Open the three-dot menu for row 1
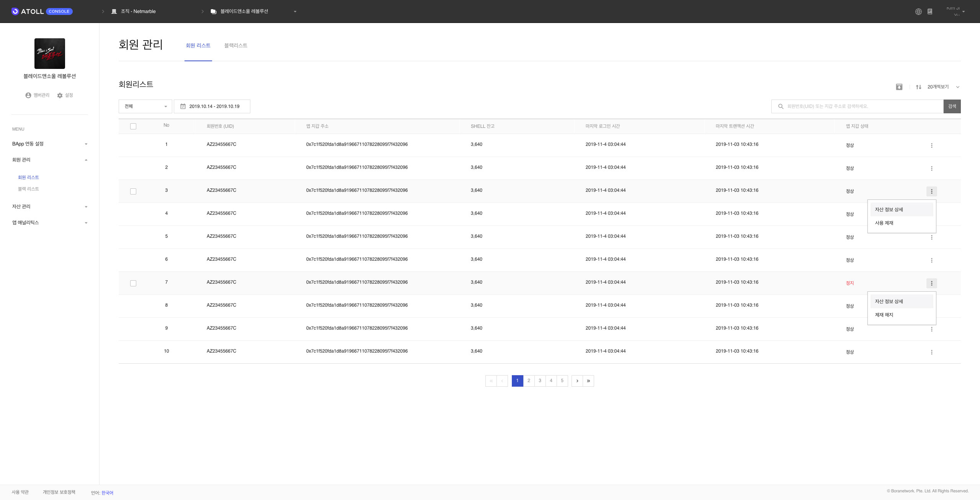 tap(931, 145)
